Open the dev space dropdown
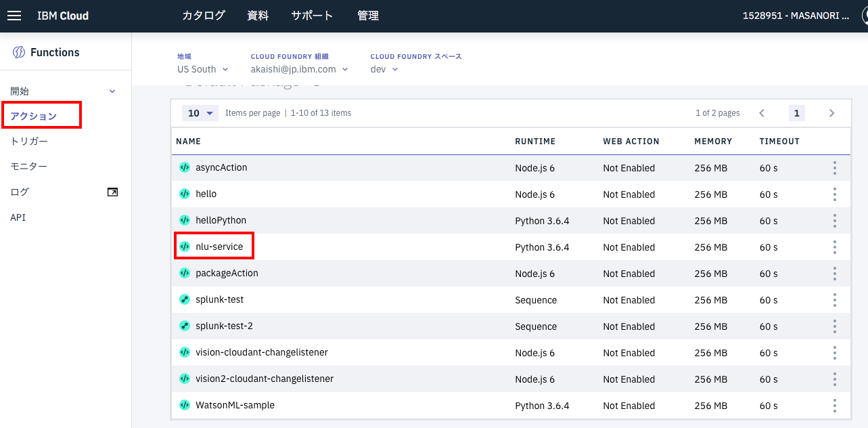The image size is (868, 428). click(383, 68)
